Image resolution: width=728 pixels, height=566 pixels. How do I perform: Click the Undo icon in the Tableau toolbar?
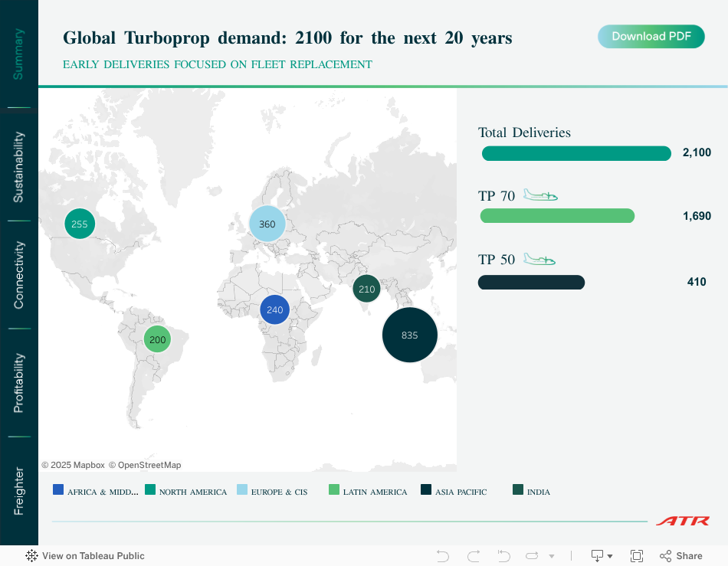[x=442, y=556]
